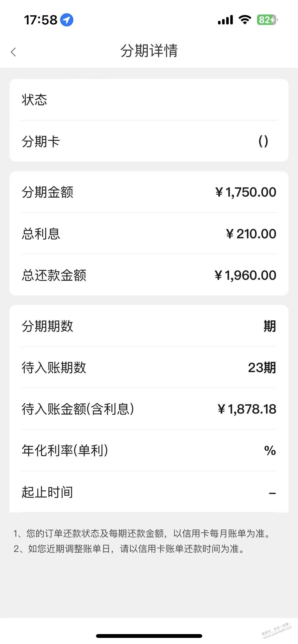Tap the second note about 调整账单日
The height and width of the screenshot is (644, 298).
(129, 549)
